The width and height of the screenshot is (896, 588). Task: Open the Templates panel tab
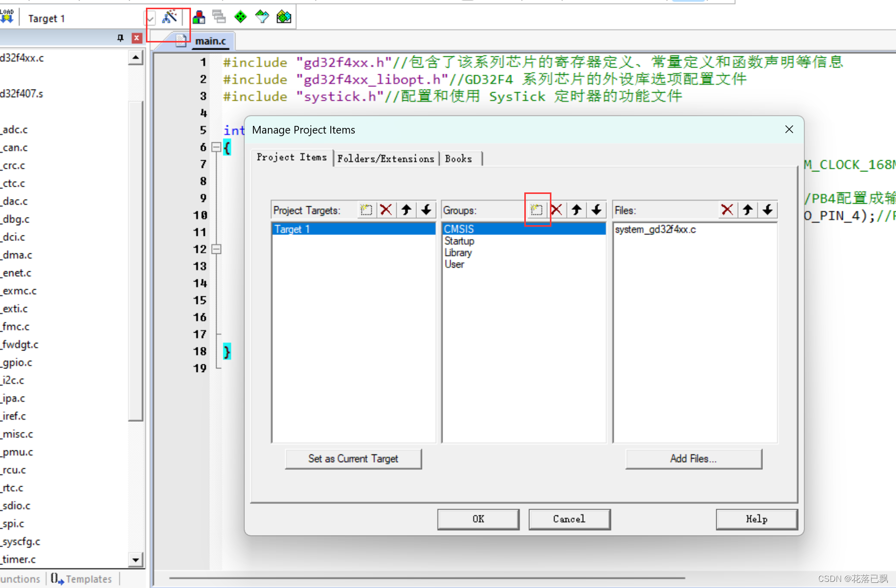coord(82,579)
